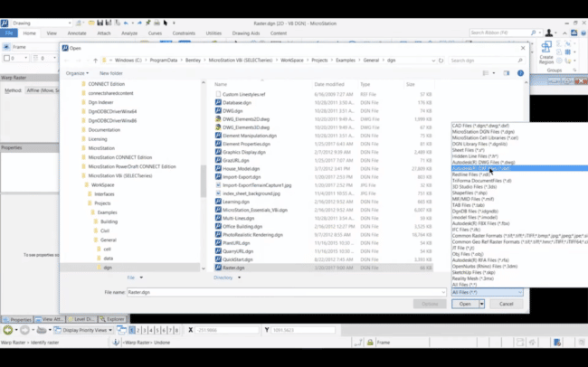This screenshot has width=588, height=367.
Task: Toggle view 6 in the View Groups bar
Action: [x=164, y=330]
